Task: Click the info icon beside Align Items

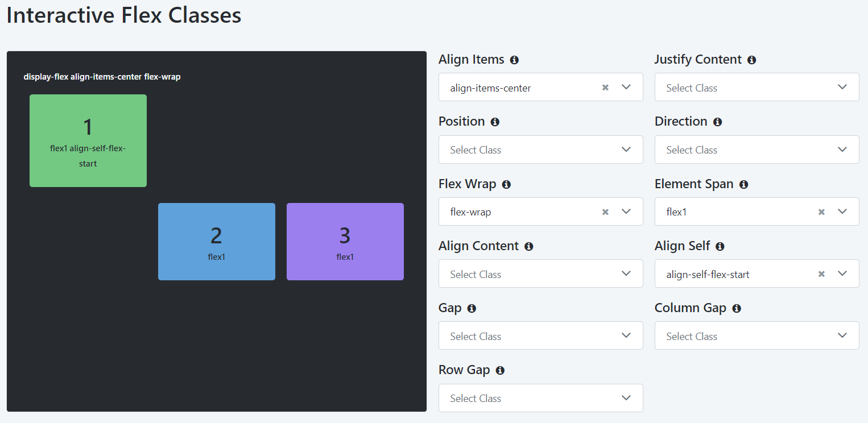Action: coord(514,60)
